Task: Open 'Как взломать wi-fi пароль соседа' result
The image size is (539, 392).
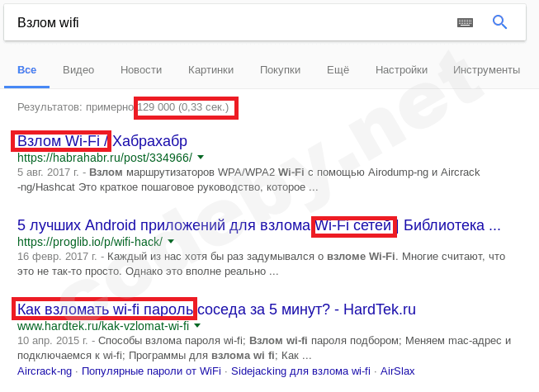Action: pyautogui.click(x=216, y=309)
